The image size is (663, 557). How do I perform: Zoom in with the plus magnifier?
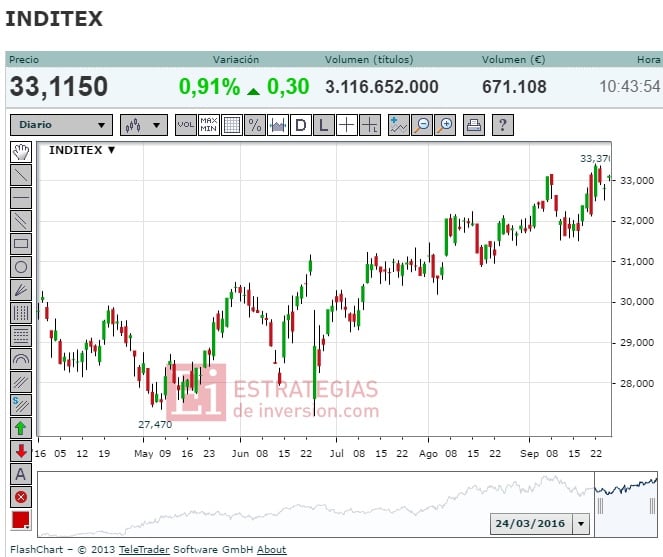(x=445, y=125)
